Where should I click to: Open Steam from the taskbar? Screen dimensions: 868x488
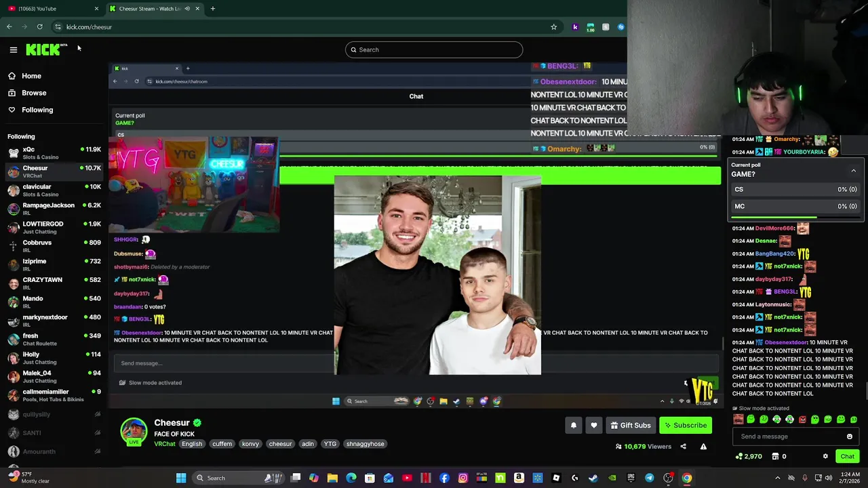click(593, 479)
